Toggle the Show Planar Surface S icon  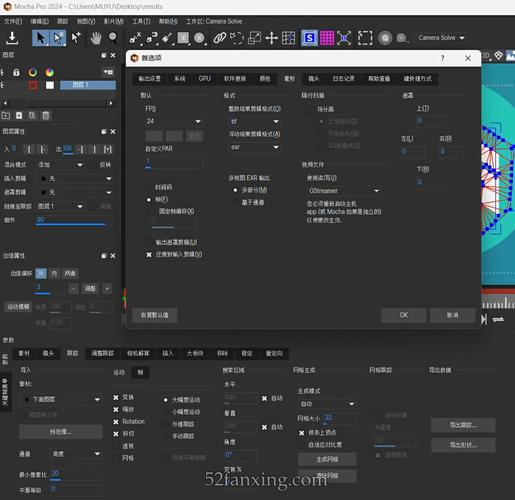[309, 38]
